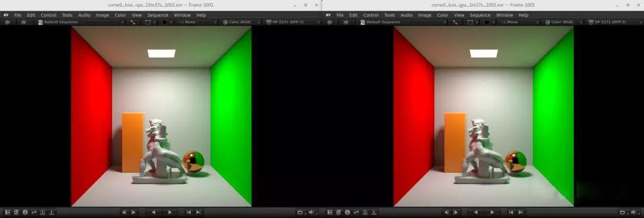
Task: Click play forward in the left RV window
Action: (x=169, y=212)
